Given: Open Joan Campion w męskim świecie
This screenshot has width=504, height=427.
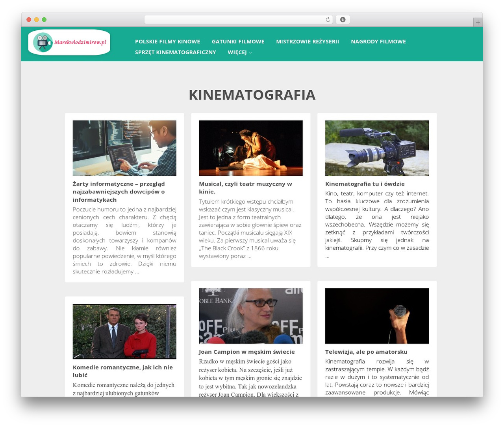Looking at the screenshot, I should [x=247, y=352].
